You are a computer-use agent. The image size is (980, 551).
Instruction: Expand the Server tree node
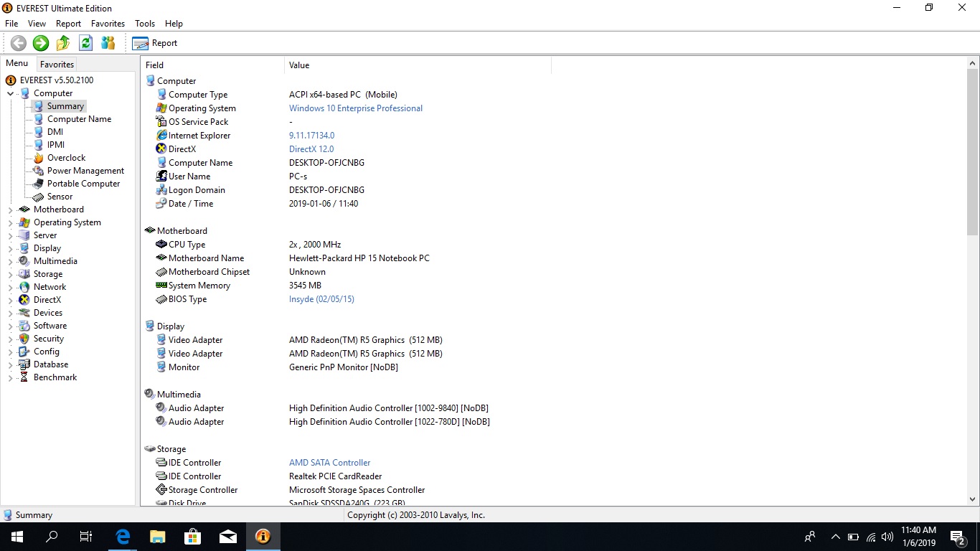click(x=10, y=235)
